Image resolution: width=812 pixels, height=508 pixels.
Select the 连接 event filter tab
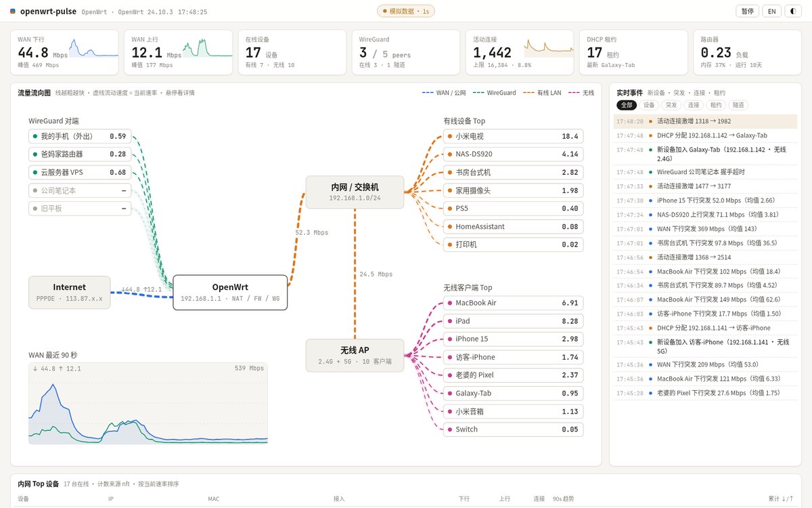pos(694,105)
